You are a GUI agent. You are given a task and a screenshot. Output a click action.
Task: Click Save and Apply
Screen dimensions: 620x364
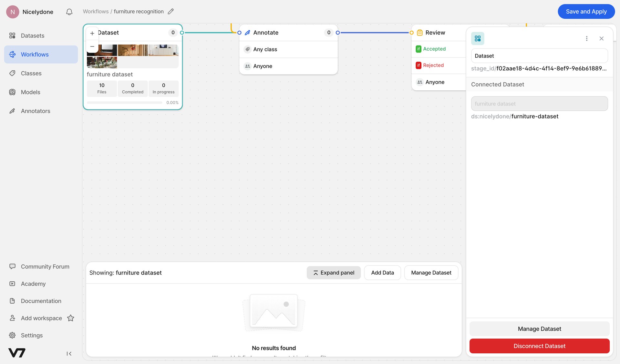(x=586, y=11)
